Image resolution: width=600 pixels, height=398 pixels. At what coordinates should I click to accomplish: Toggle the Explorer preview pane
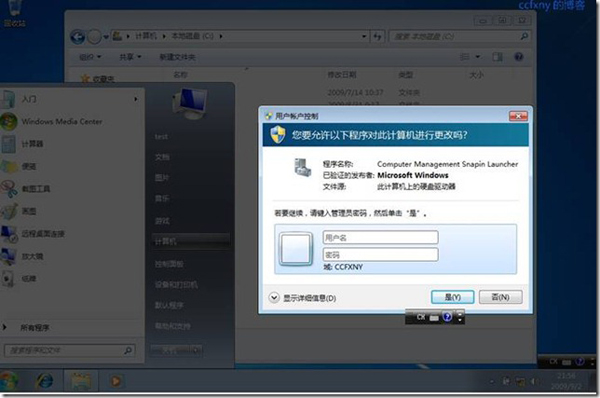(x=497, y=57)
